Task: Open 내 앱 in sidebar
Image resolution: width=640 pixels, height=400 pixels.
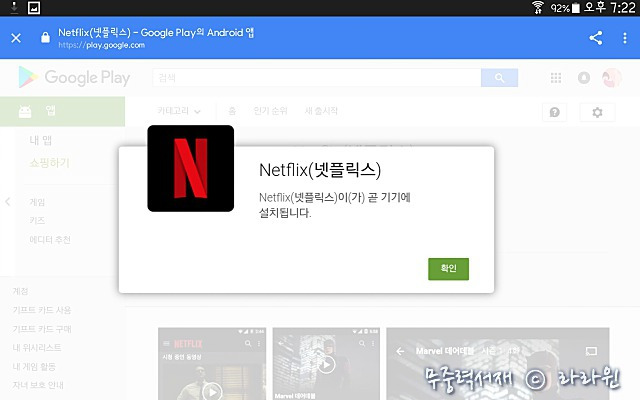Action: (x=40, y=140)
